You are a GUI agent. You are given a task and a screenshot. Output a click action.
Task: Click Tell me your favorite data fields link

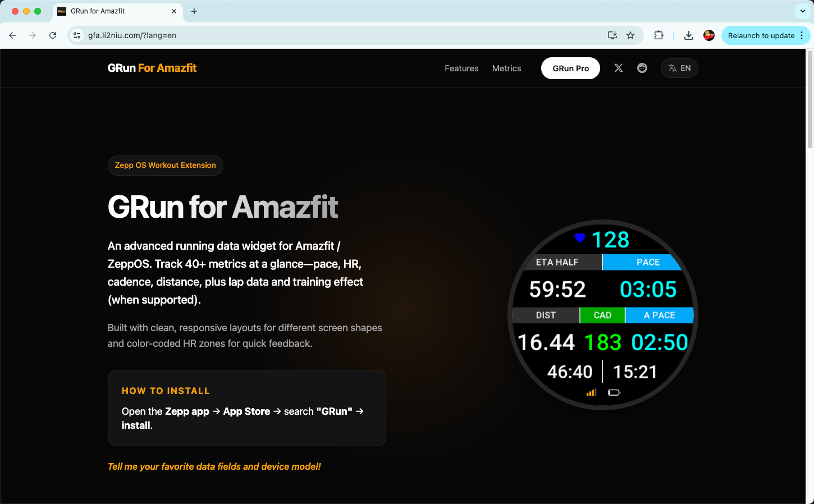(x=214, y=466)
